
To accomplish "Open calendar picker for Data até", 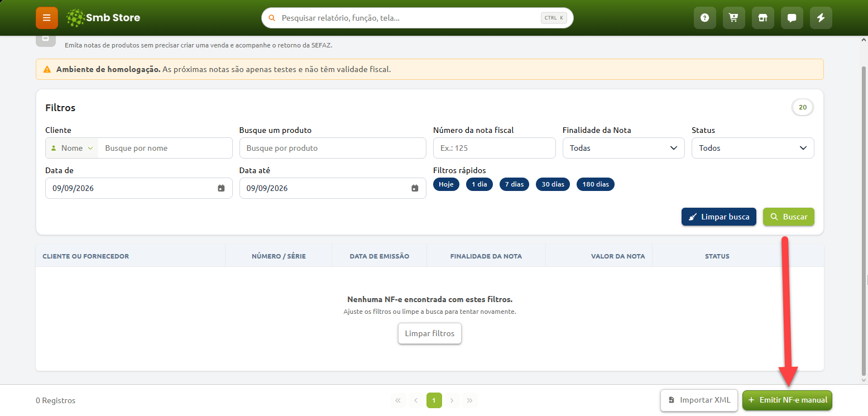I will (415, 188).
